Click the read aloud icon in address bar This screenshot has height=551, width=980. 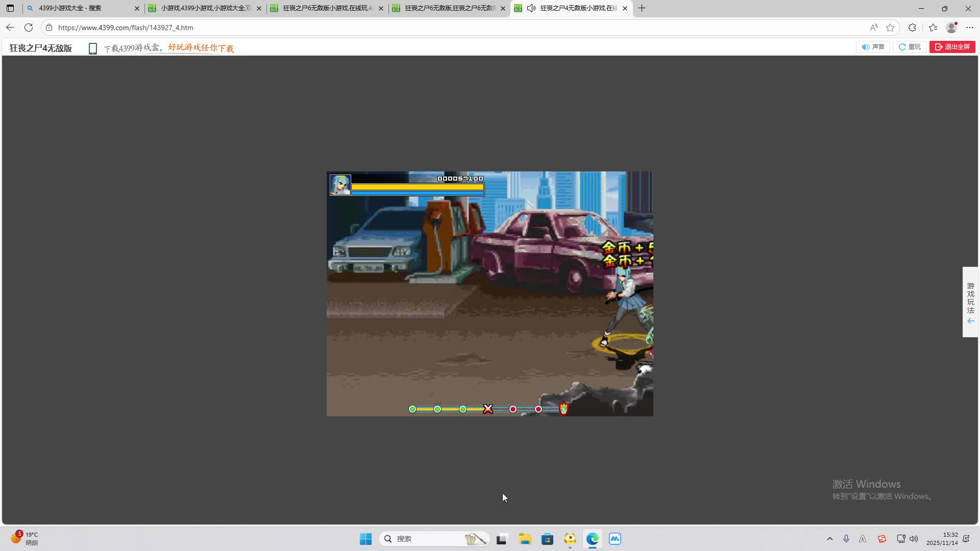874,28
